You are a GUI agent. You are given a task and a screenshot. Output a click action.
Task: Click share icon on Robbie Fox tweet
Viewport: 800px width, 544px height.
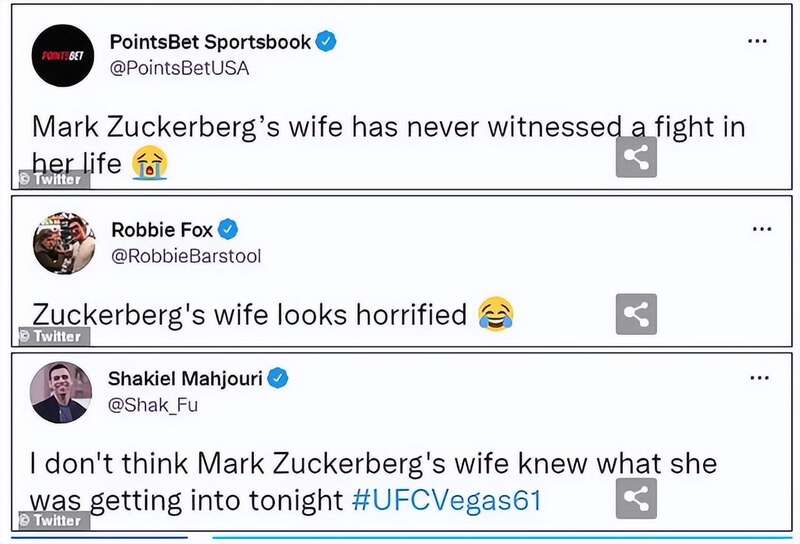(636, 314)
